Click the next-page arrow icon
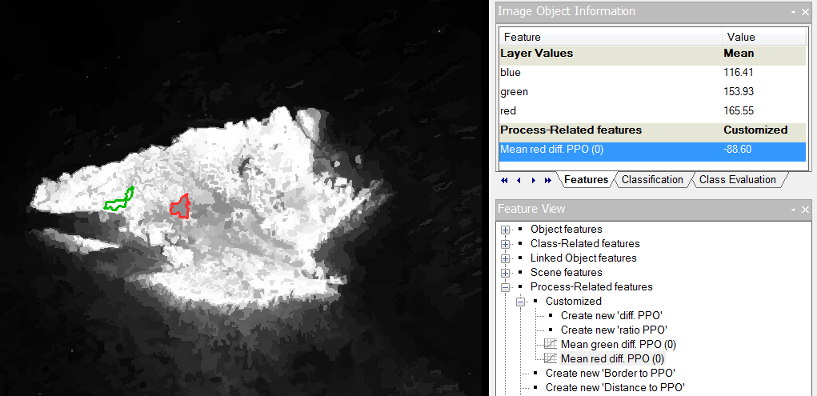This screenshot has height=396, width=817. (x=533, y=180)
